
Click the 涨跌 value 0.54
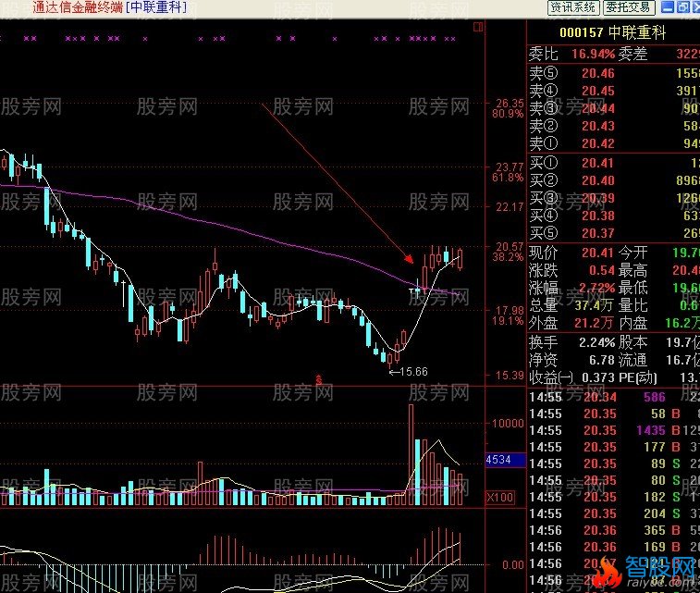pyautogui.click(x=602, y=270)
